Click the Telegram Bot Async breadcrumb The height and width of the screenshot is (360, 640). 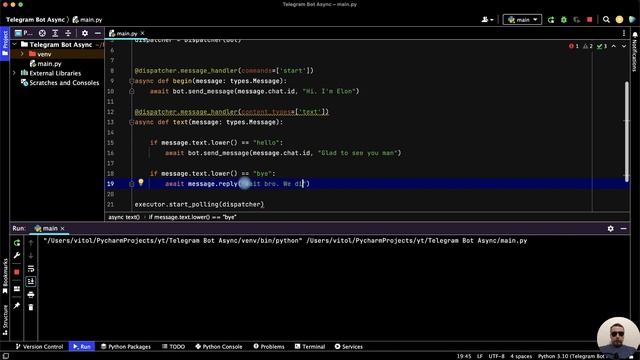click(35, 20)
